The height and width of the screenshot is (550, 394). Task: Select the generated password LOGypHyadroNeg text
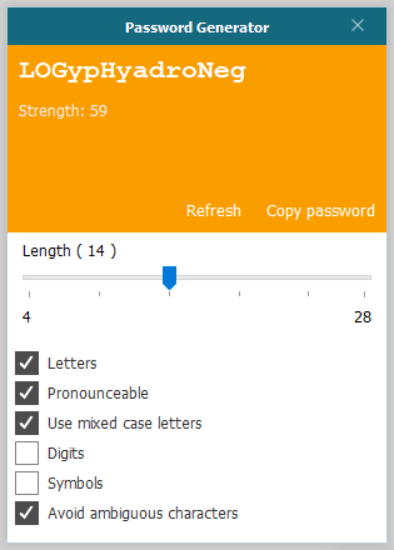click(133, 72)
